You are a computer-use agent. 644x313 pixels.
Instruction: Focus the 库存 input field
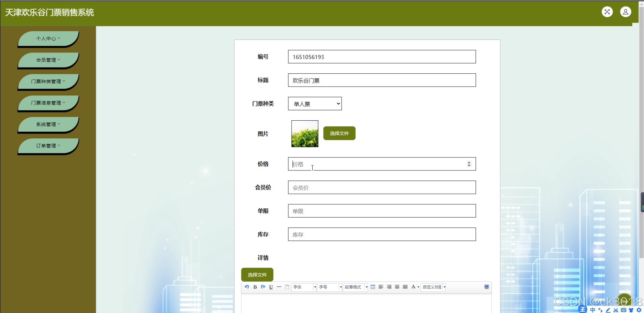coord(382,234)
